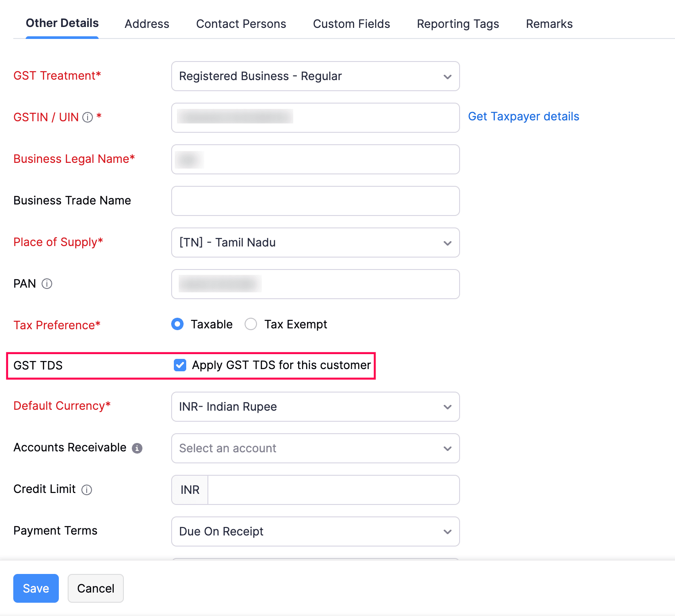Select the Tax Exempt option
This screenshot has height=616, width=675.
[251, 324]
